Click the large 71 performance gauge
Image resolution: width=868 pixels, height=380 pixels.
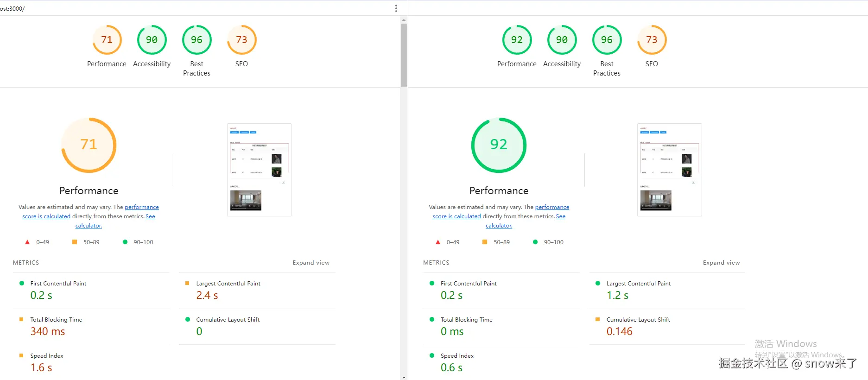pyautogui.click(x=89, y=145)
